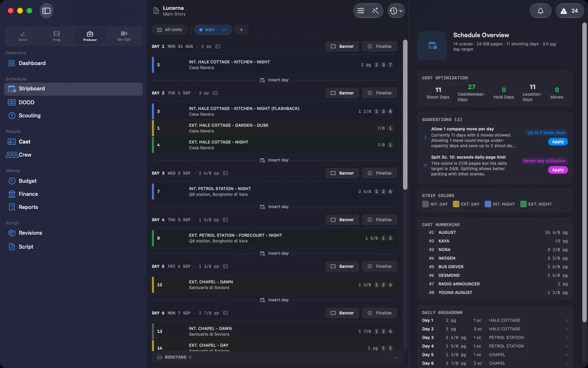
Task: Click cast member #2 KAYA row
Action: (495, 241)
